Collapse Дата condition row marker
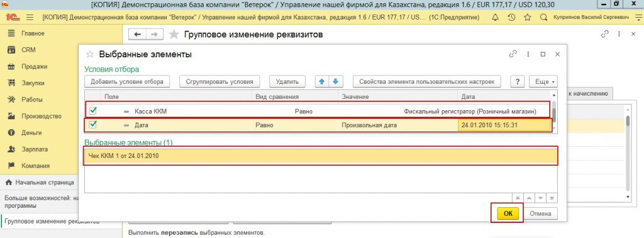Screen dimensions: 644x238 (126, 125)
